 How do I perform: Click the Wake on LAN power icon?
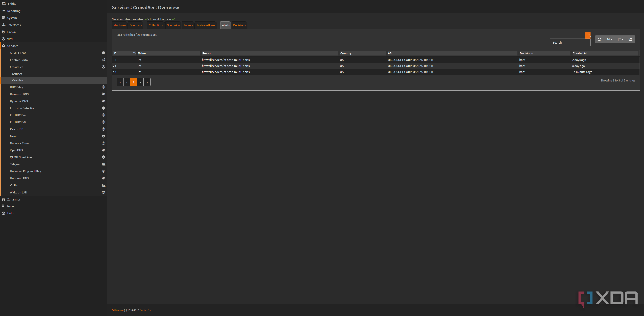pos(103,192)
